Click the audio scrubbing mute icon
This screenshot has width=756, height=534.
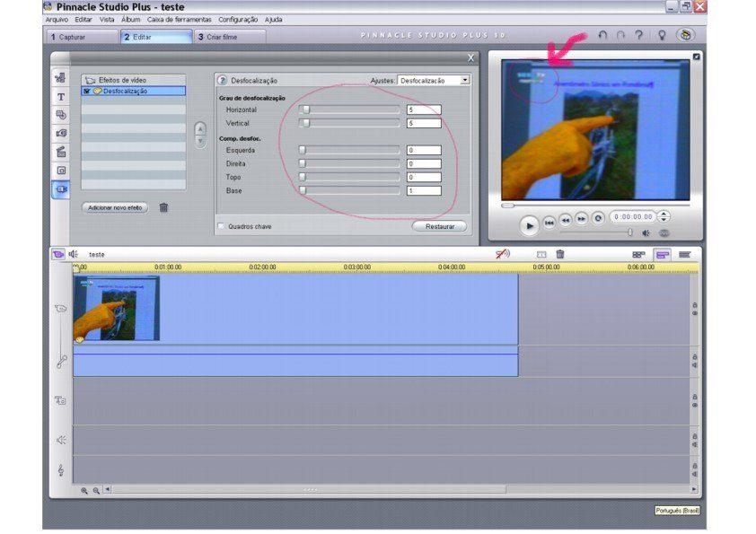pos(503,255)
